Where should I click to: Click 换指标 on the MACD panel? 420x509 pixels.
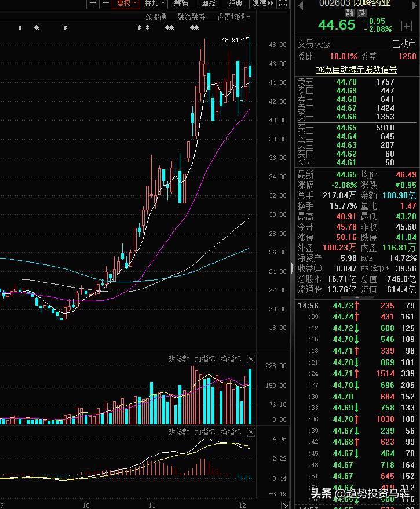tap(231, 432)
